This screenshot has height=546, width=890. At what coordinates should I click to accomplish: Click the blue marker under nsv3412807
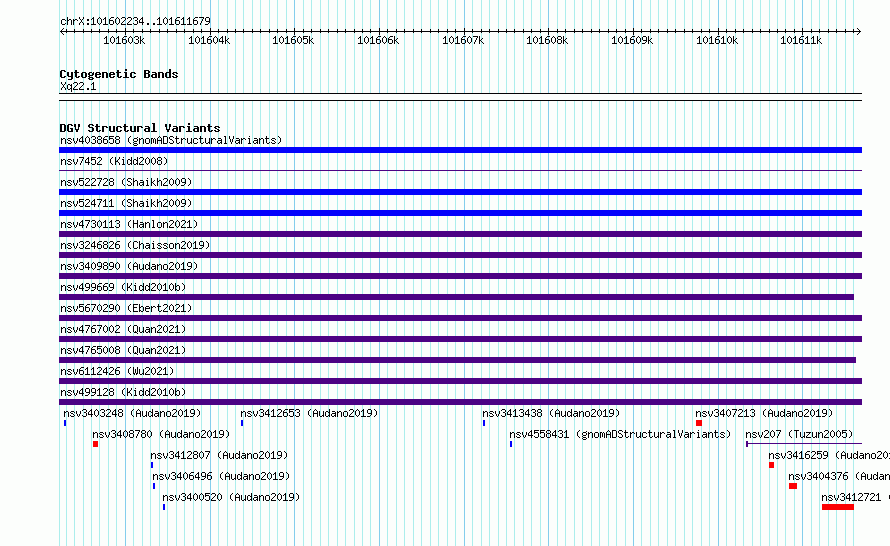[x=152, y=465]
